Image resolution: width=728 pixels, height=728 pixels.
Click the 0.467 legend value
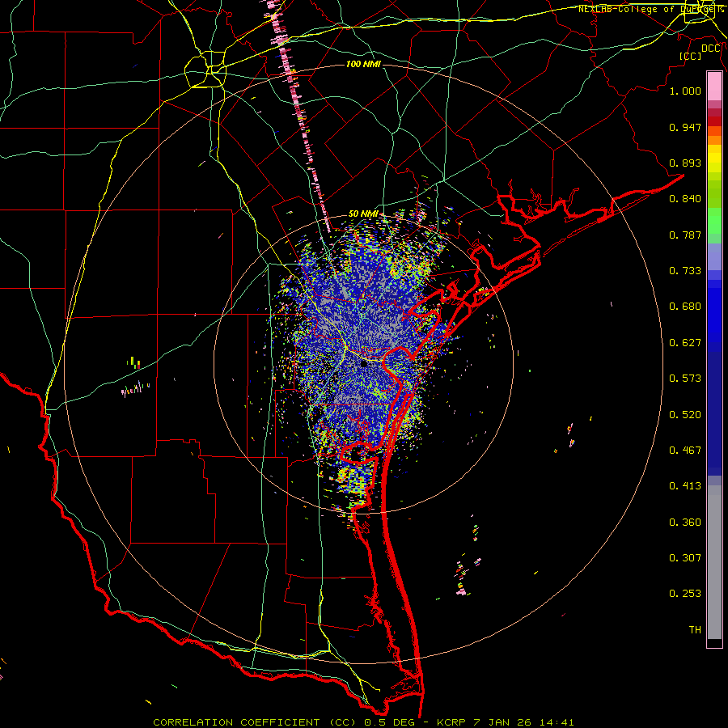(685, 451)
